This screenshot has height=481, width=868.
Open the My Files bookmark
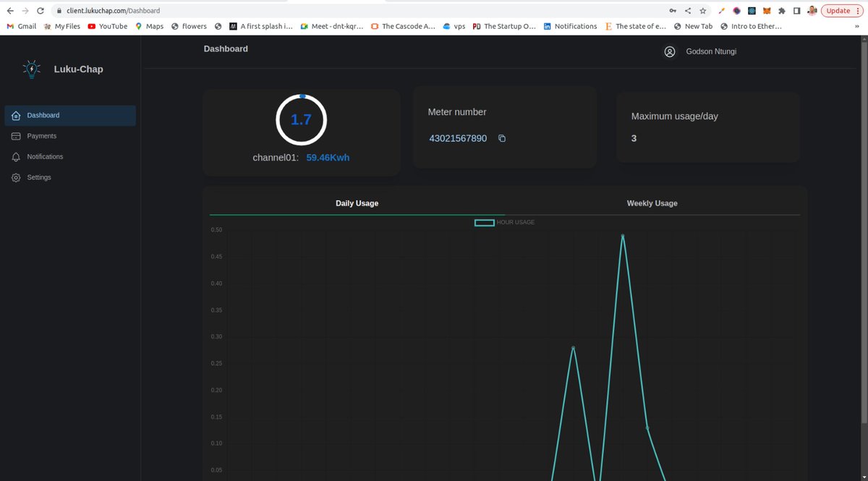coord(61,26)
